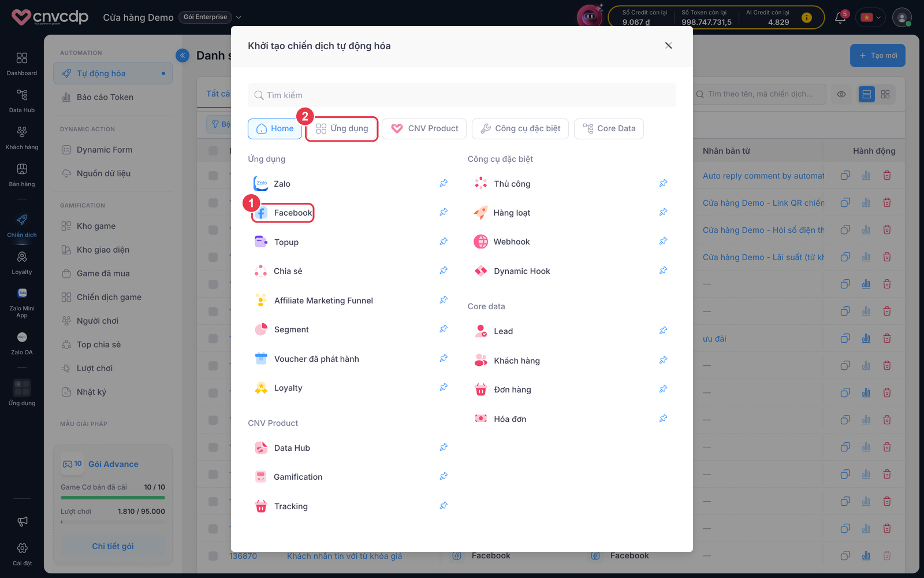Duplicate the 'Cửa hàng Demo - Link QR chiến' campaign
This screenshot has width=924, height=578.
coord(845,202)
